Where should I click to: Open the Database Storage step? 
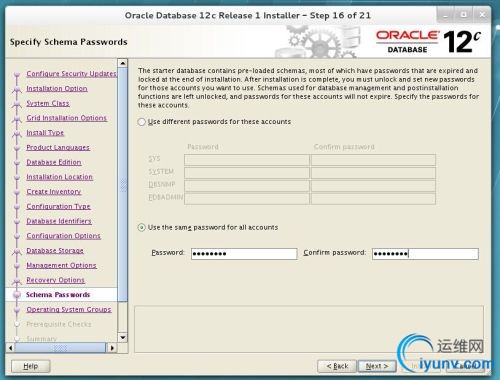[x=55, y=251]
